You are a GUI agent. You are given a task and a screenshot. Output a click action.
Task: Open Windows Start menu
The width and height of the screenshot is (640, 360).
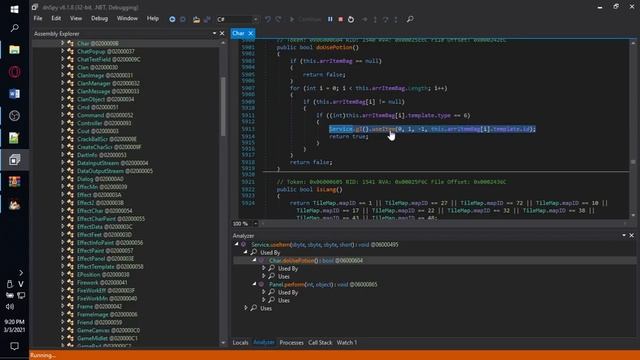(14, 9)
